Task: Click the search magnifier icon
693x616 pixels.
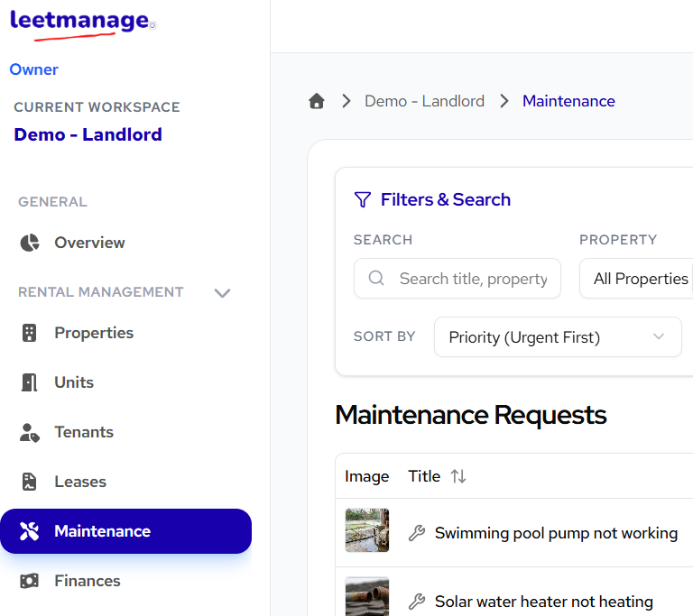Action: pos(376,279)
